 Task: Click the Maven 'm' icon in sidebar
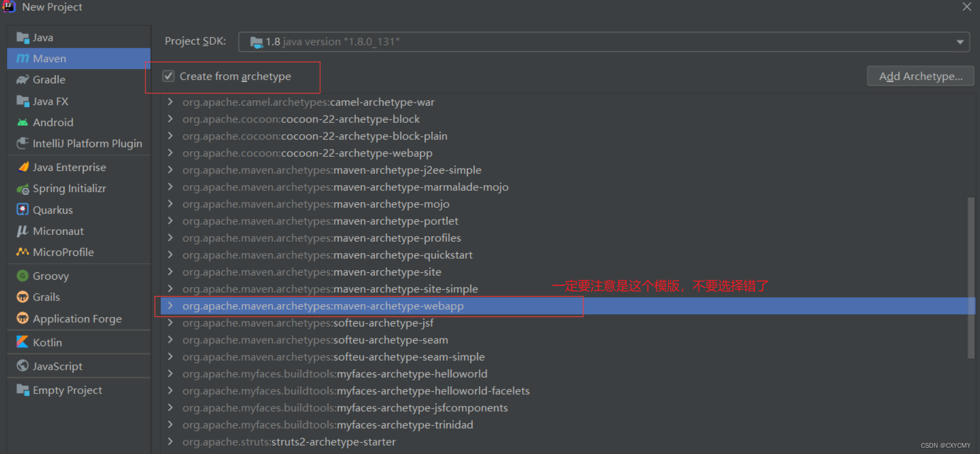point(23,59)
